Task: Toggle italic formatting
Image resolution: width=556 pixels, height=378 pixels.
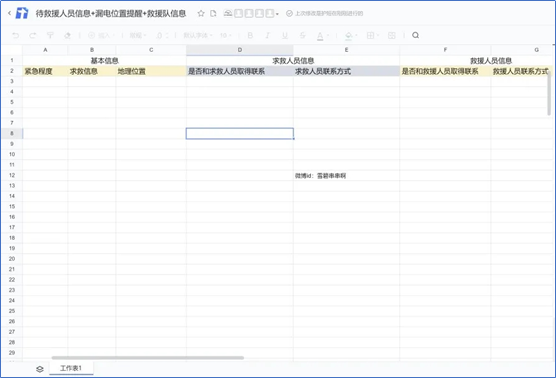Action: tap(267, 35)
